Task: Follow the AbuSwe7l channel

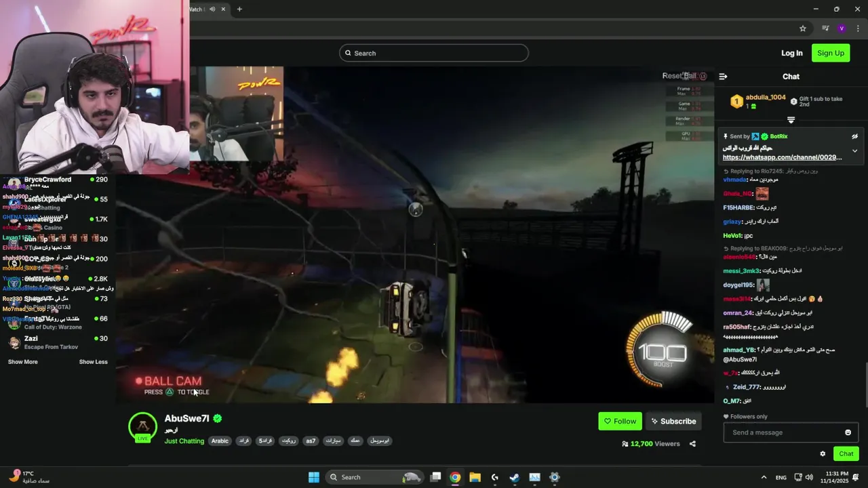Action: point(620,421)
